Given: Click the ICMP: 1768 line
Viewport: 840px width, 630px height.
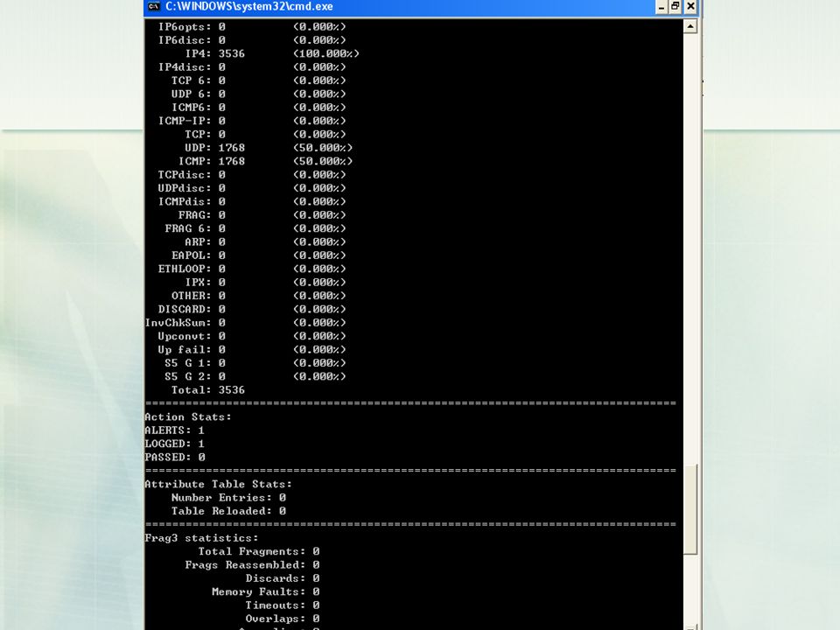Looking at the screenshot, I should click(265, 161).
